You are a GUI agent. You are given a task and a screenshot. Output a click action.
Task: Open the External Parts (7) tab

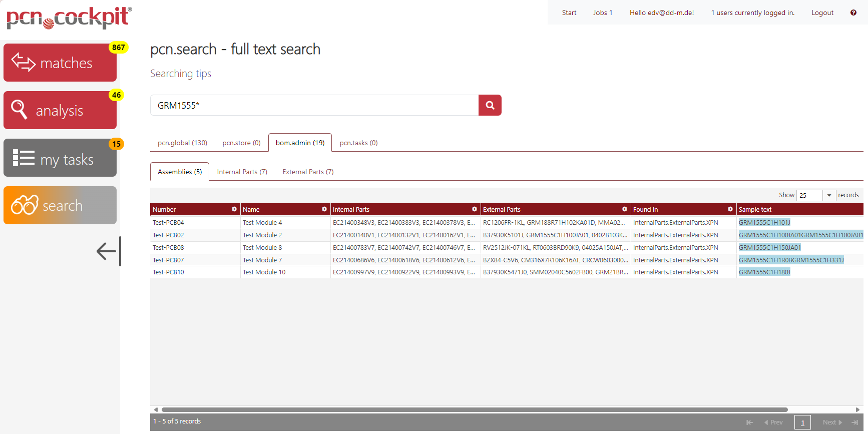[x=308, y=172]
